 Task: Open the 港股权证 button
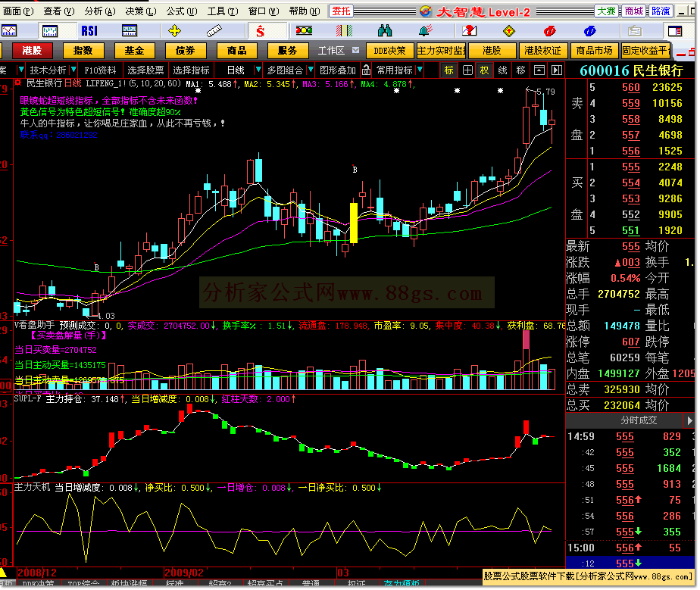pyautogui.click(x=542, y=51)
